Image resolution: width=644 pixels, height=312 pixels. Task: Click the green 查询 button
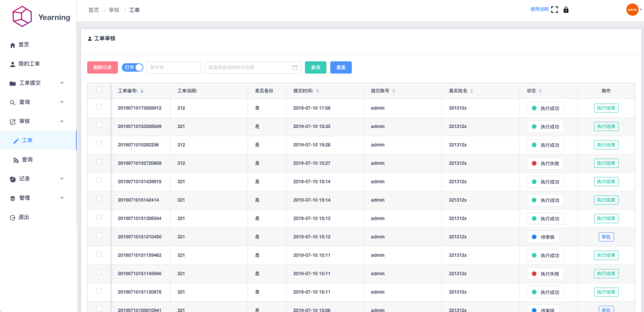click(315, 68)
